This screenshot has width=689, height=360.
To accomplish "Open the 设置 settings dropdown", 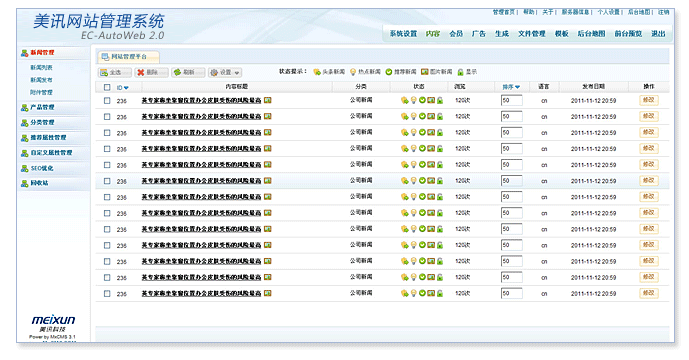I will (x=225, y=73).
